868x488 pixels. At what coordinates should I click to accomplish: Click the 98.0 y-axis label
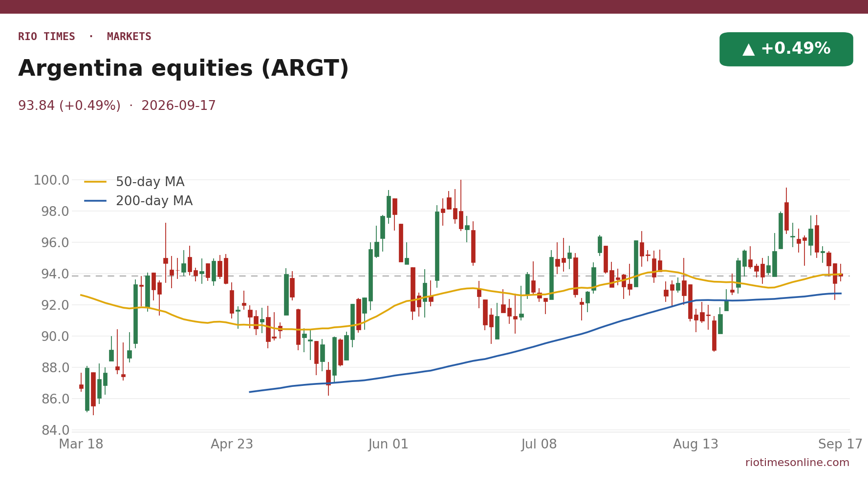tap(55, 212)
